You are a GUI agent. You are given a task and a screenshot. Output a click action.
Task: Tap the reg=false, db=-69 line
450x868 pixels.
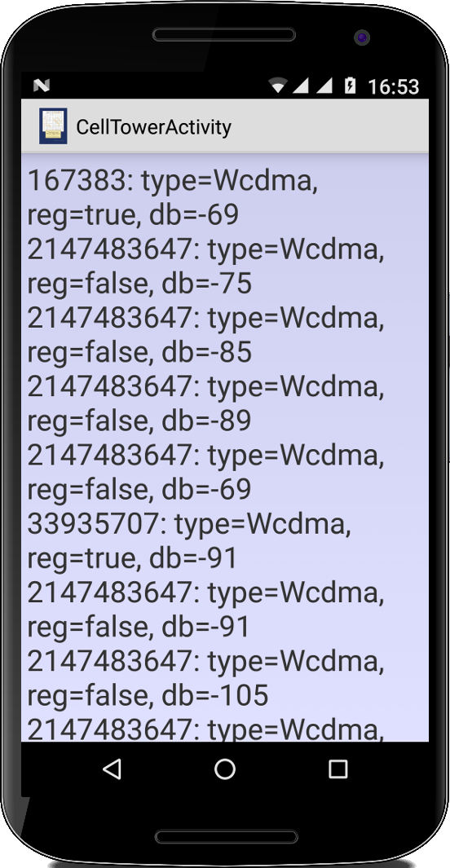139,490
